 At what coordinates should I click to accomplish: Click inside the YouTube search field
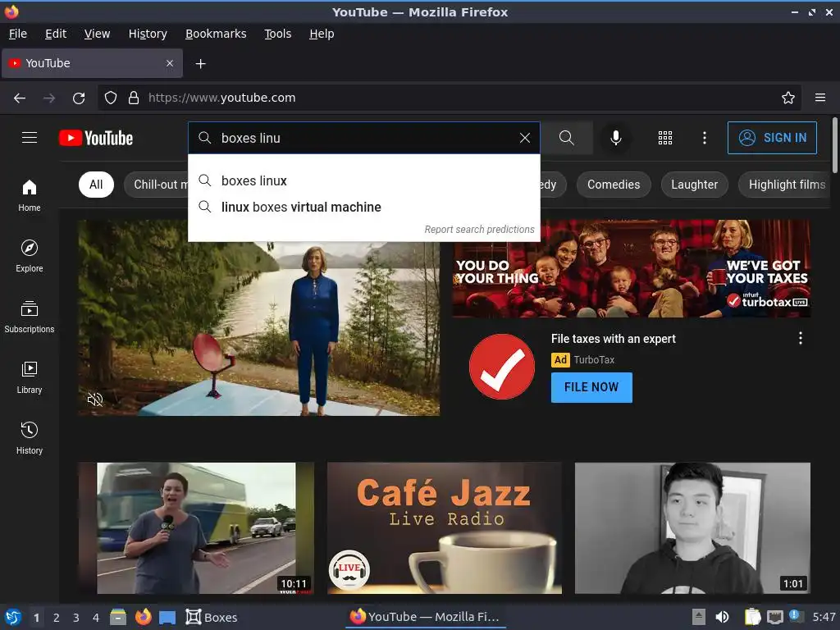pos(364,138)
